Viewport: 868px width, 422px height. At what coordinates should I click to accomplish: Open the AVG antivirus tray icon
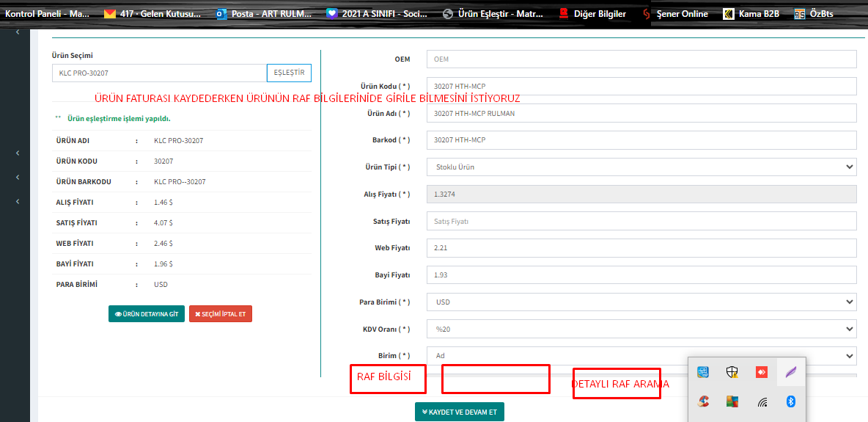click(x=732, y=401)
